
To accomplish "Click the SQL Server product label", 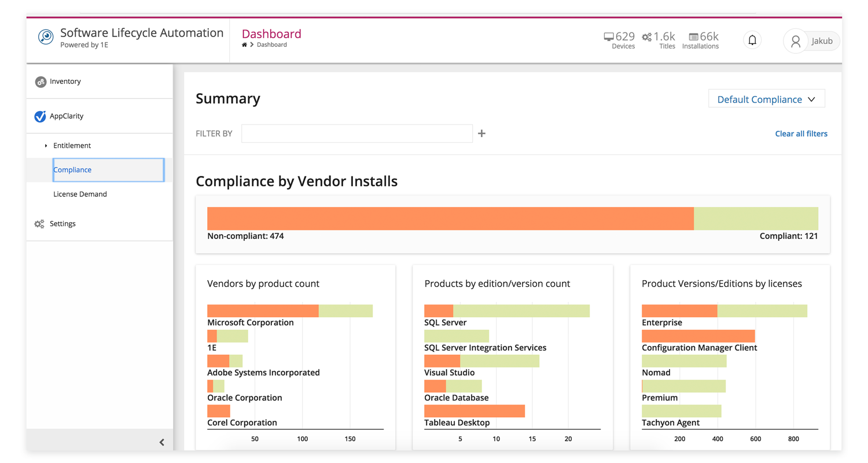I will pyautogui.click(x=446, y=322).
